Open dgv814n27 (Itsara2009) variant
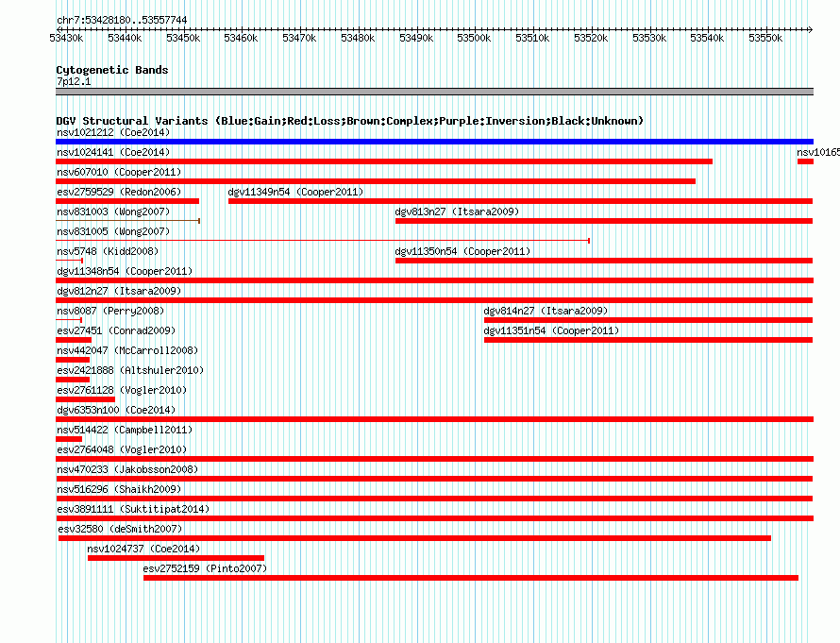The width and height of the screenshot is (840, 643). click(546, 311)
